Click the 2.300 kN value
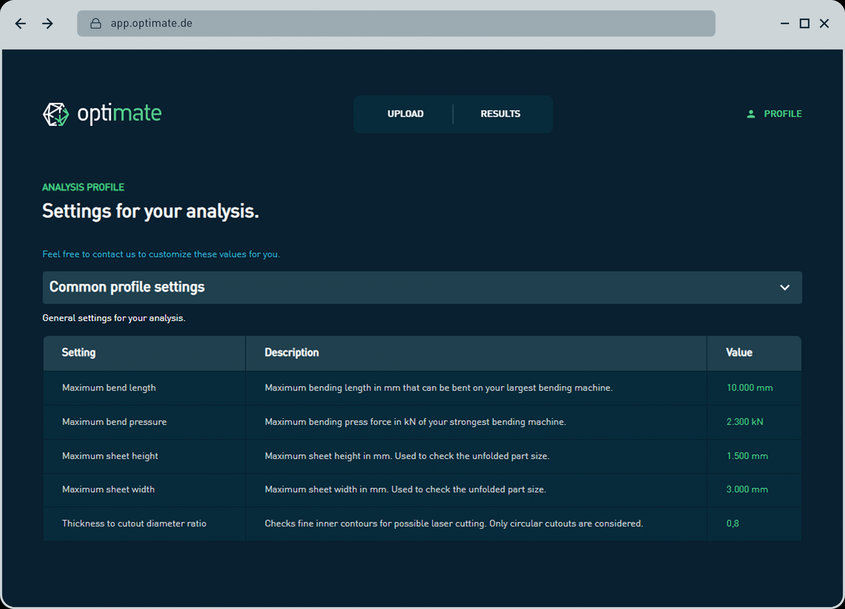The image size is (845, 609). tap(745, 422)
